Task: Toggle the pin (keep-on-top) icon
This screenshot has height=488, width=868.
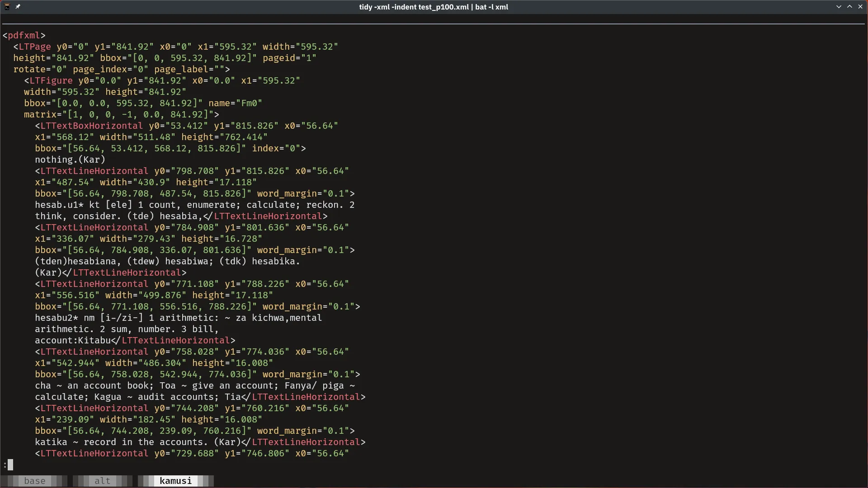Action: pos(18,6)
